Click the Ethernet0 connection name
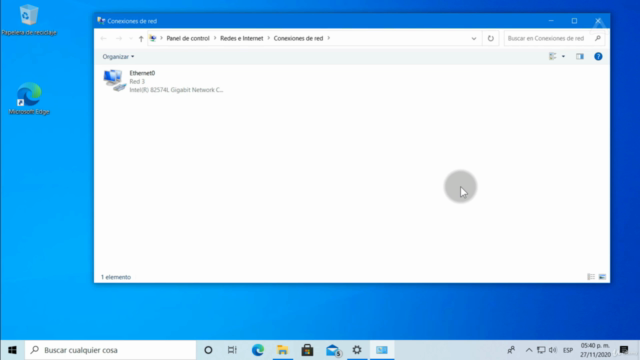 point(142,73)
